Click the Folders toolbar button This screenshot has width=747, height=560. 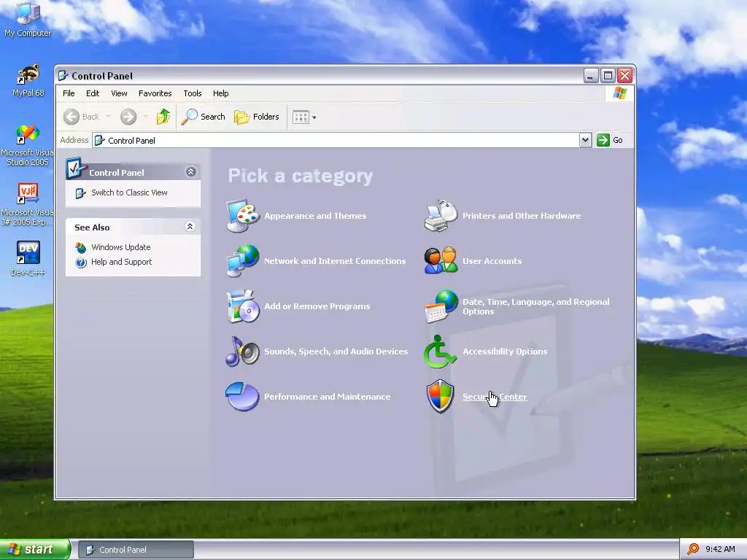256,117
